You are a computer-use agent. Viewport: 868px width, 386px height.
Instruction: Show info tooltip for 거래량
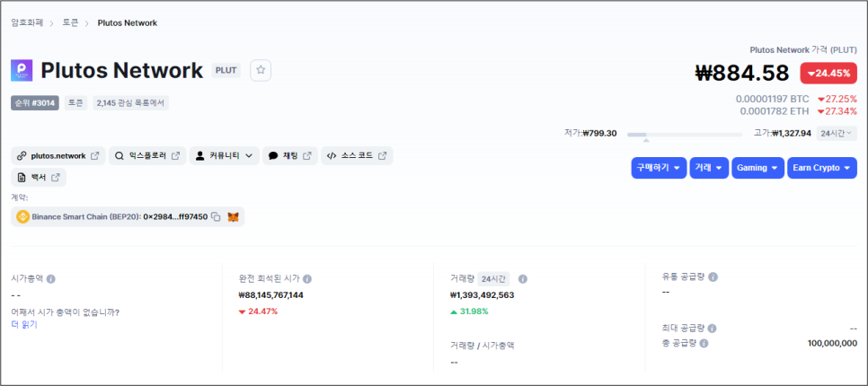(523, 278)
